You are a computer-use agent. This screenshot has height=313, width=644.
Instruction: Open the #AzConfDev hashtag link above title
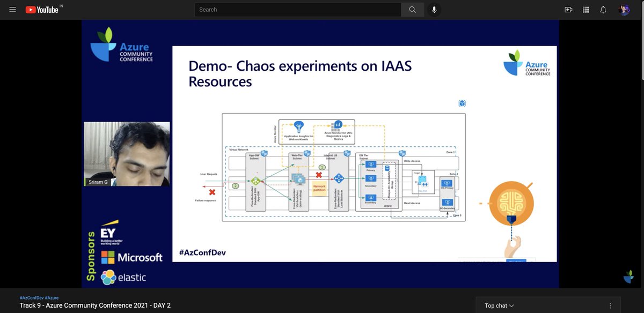[x=31, y=297]
